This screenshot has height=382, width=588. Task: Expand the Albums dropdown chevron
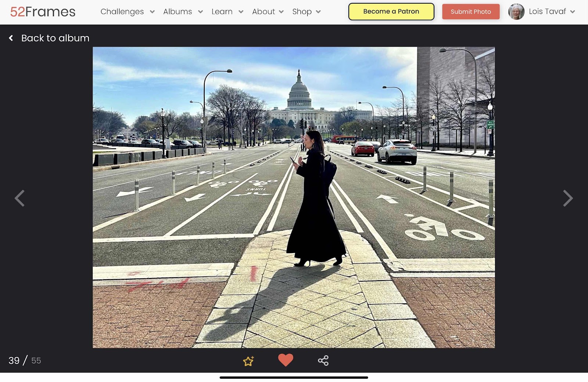click(x=200, y=12)
